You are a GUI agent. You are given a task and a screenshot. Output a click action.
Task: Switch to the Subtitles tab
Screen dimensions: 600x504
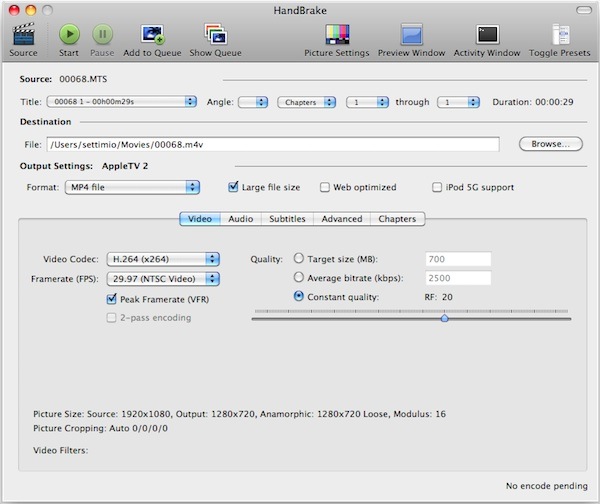coord(287,219)
